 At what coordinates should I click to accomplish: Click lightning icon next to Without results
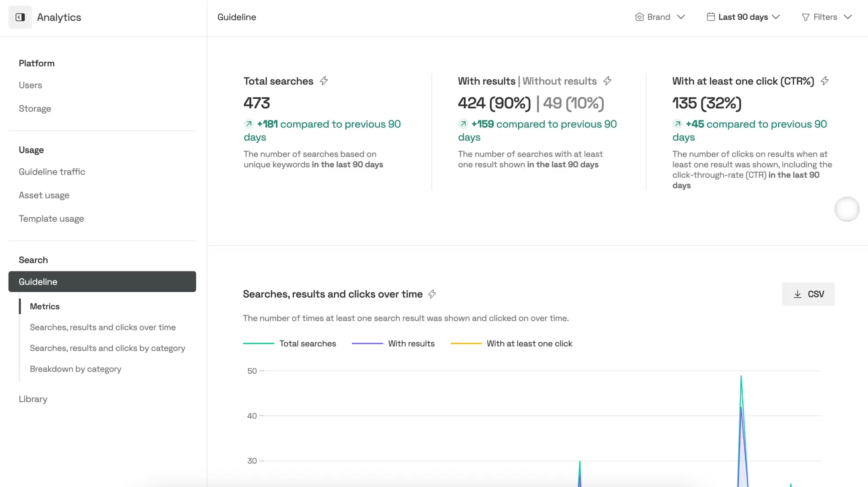tap(607, 81)
